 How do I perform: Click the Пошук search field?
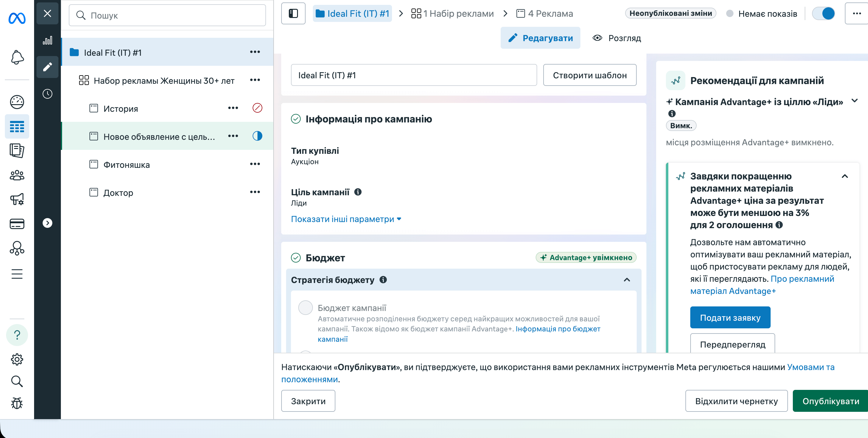167,16
